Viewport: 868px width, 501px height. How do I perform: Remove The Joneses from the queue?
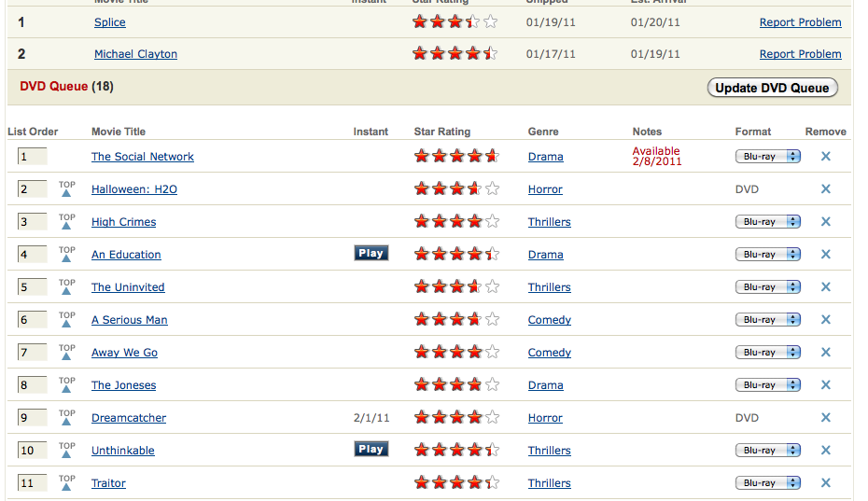click(825, 385)
